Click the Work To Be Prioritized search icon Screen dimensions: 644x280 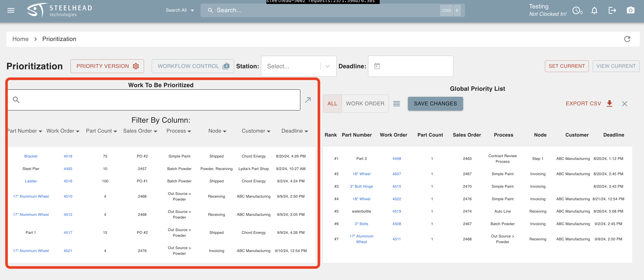coord(16,100)
